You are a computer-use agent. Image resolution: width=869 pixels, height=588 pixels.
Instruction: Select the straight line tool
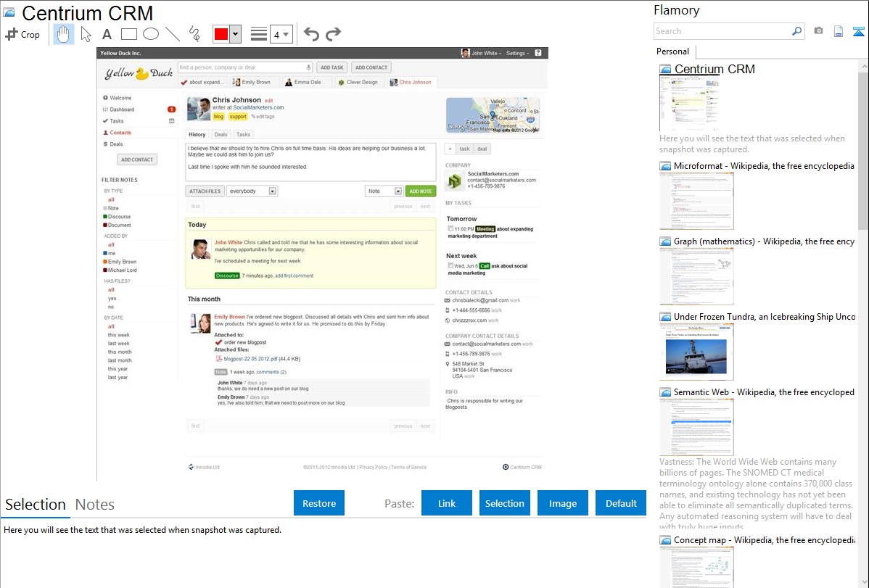[173, 34]
